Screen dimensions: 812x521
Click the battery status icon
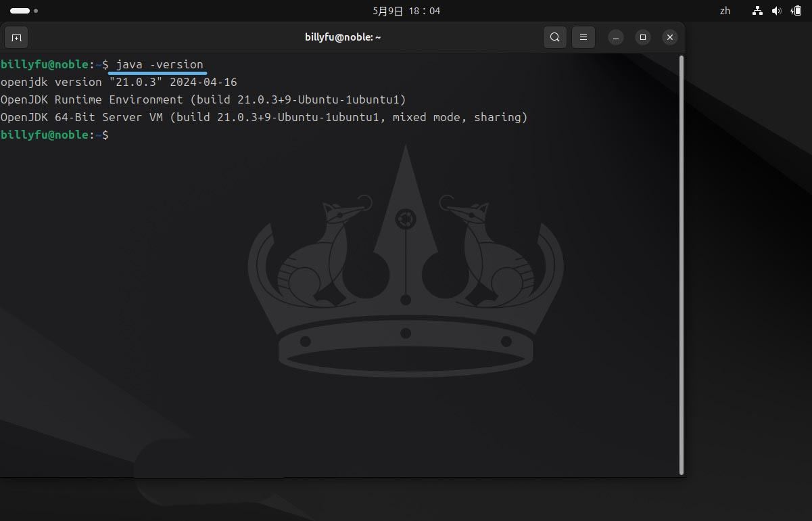796,11
